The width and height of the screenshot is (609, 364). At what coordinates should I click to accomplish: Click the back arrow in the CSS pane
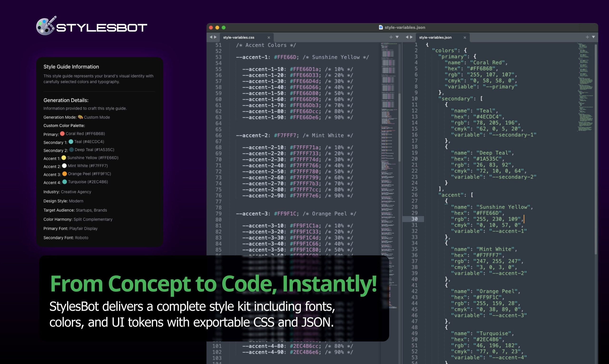tap(211, 37)
